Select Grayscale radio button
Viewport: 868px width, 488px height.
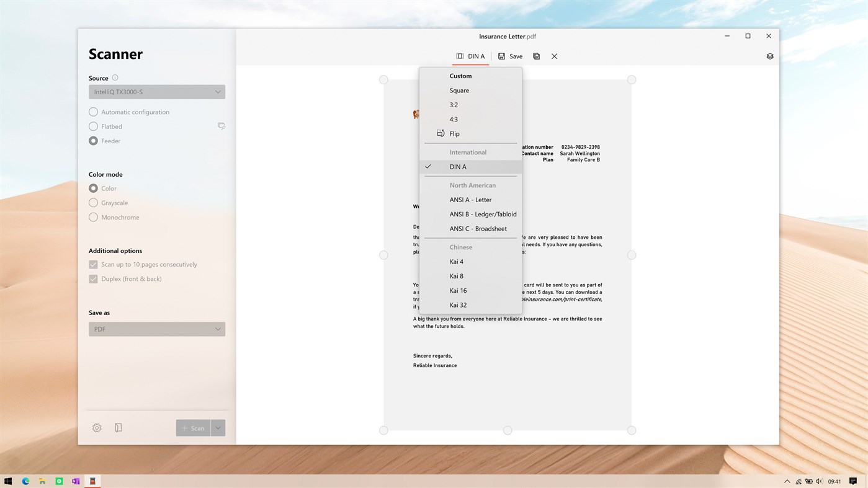[93, 203]
